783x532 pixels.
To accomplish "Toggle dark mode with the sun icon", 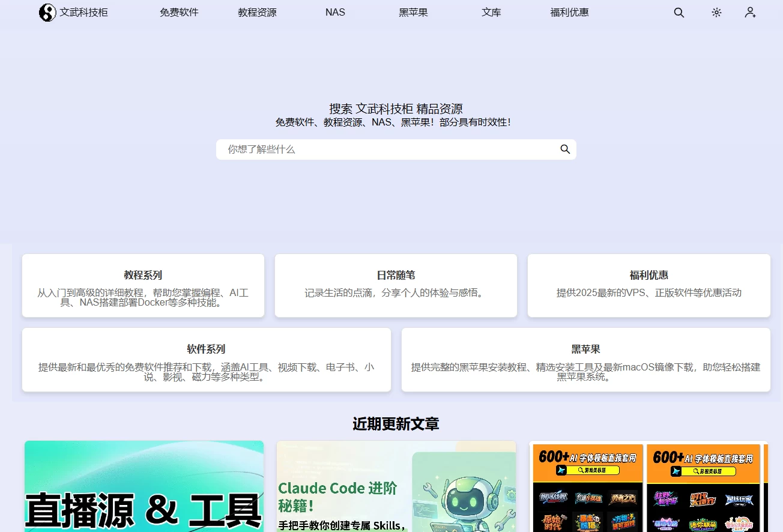I will point(716,12).
